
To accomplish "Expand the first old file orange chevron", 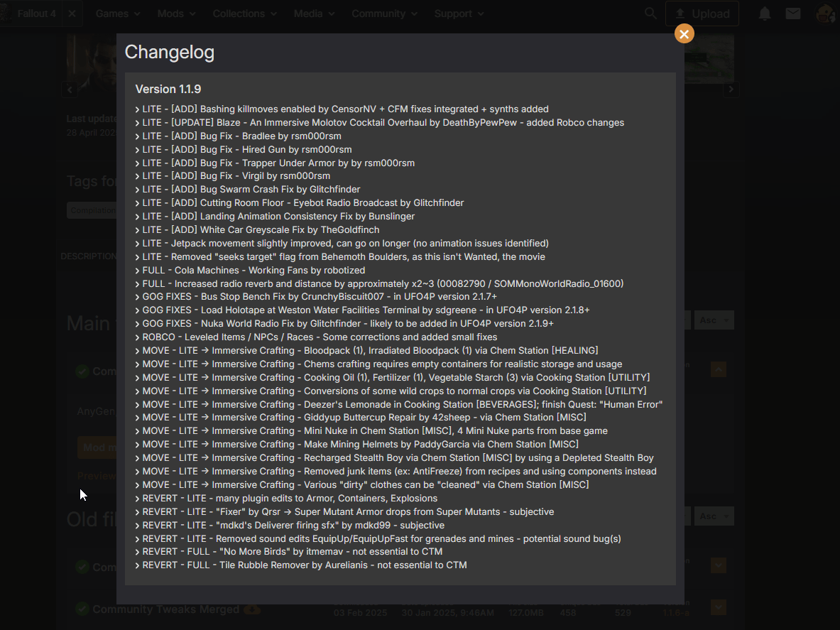I will [719, 565].
